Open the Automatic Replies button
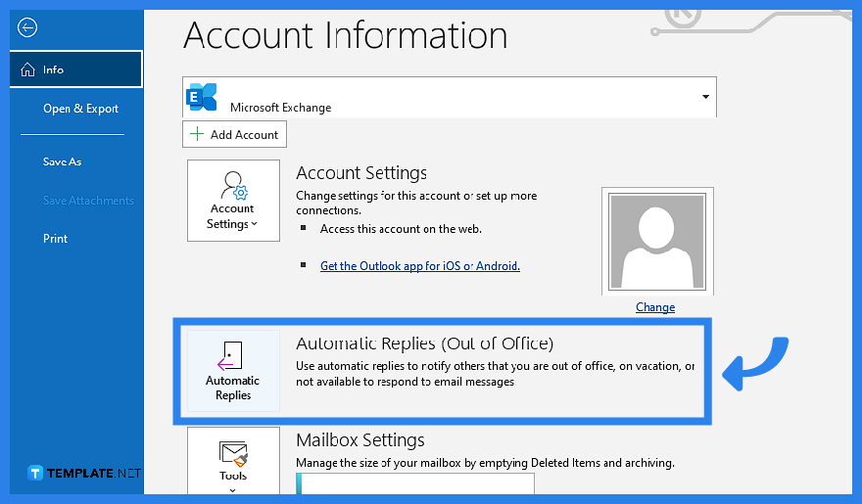This screenshot has height=504, width=862. pos(233,371)
